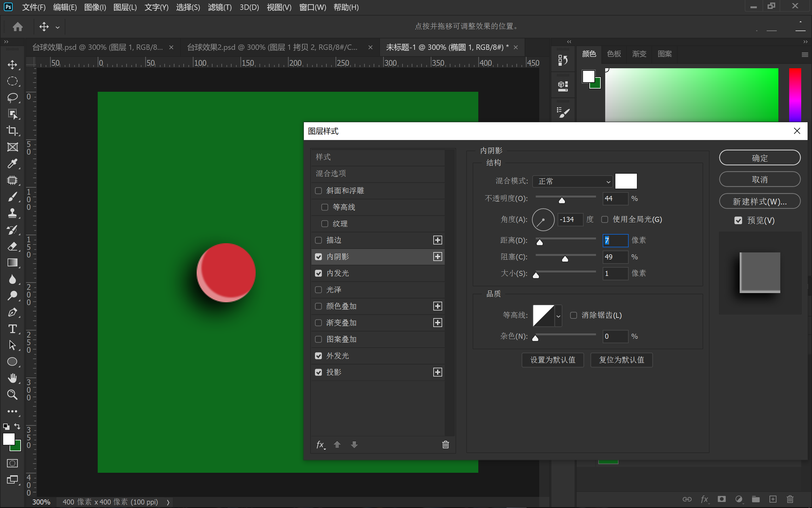This screenshot has height=508, width=812.
Task: Add another 颜色叠加 with its plus button
Action: click(x=437, y=306)
